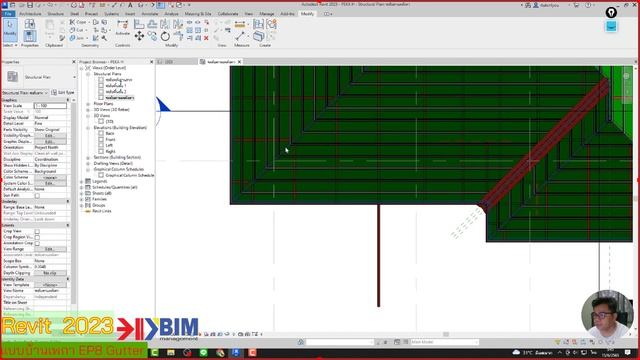640x360 pixels.
Task: Select the Aligned Dimension tool
Action: tap(240, 25)
